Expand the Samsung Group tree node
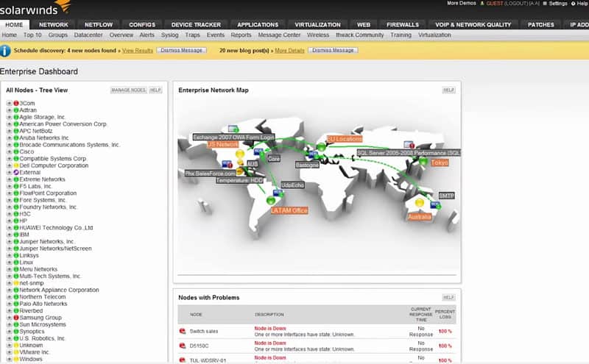Screen dimensions: 589x364 [9, 318]
